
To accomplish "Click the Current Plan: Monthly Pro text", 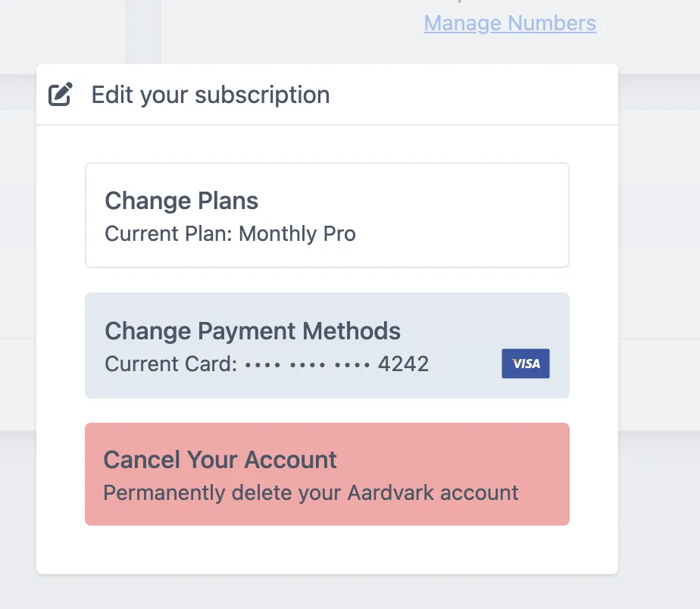I will click(230, 234).
